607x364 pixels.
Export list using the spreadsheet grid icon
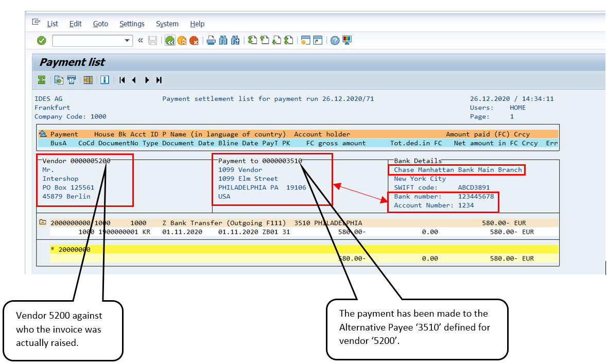88,80
